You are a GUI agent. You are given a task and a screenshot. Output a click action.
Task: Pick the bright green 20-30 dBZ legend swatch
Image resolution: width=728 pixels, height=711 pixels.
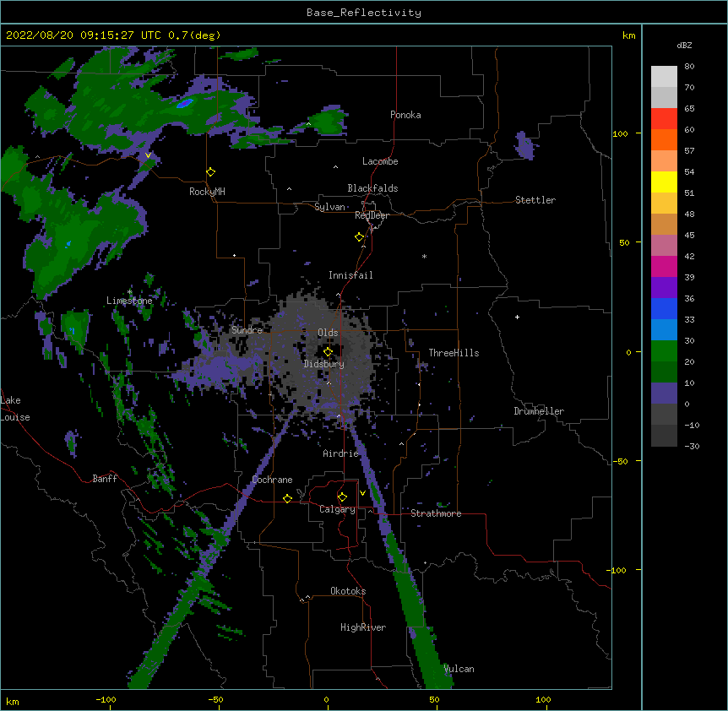pos(664,351)
